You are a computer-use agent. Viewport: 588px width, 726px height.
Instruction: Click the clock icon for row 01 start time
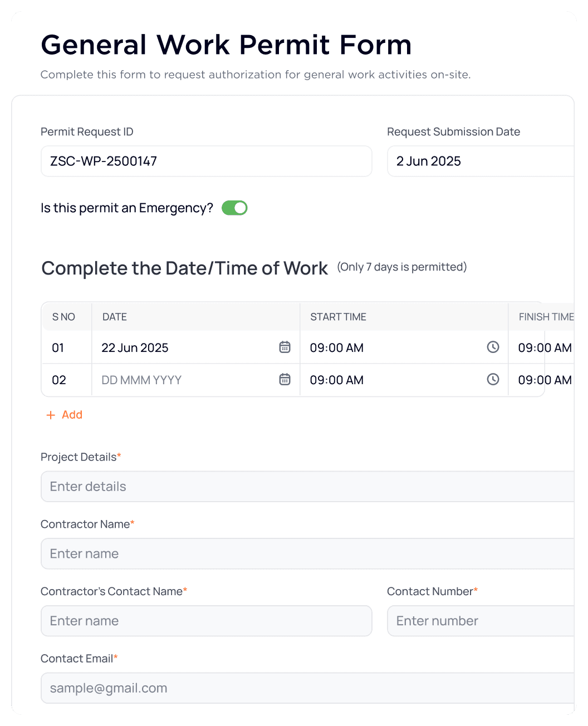tap(493, 347)
